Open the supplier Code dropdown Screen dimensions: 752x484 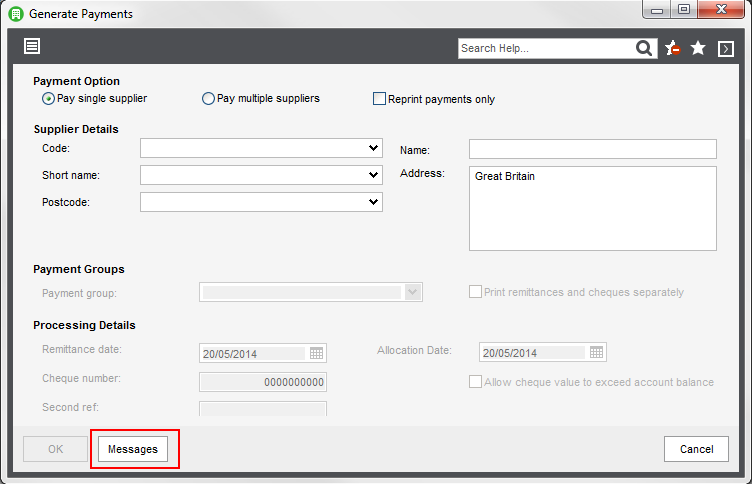[373, 148]
